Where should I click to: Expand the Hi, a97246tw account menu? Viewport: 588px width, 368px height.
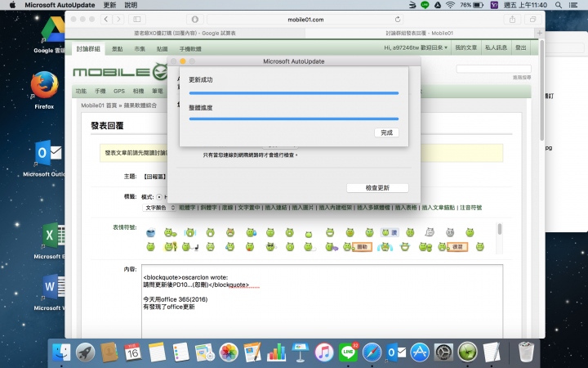point(416,47)
